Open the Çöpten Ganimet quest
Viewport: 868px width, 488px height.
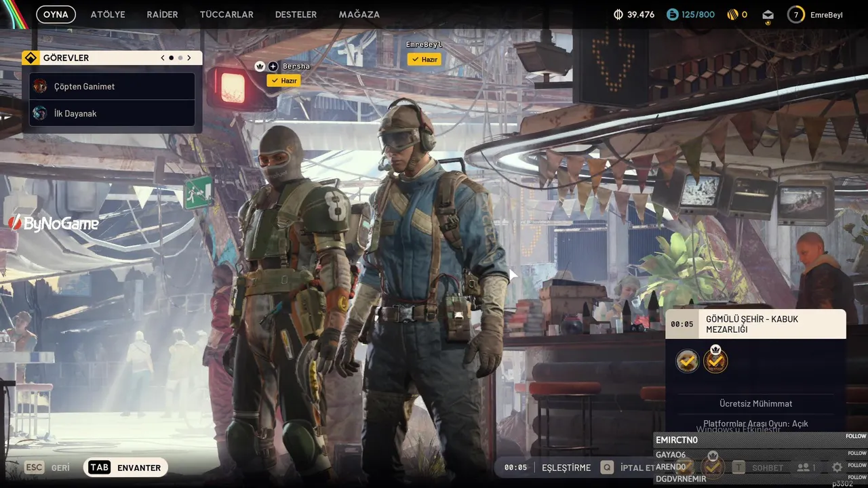[113, 86]
